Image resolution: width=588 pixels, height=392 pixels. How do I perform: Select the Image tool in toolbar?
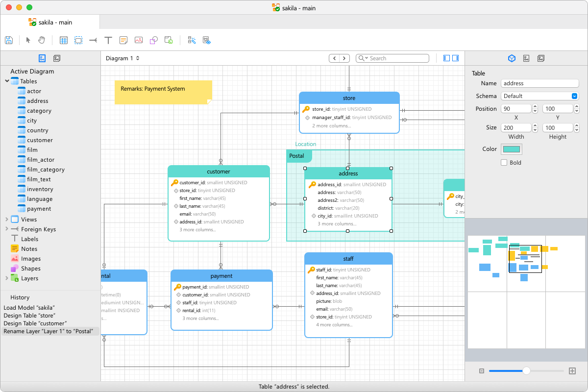click(x=139, y=40)
